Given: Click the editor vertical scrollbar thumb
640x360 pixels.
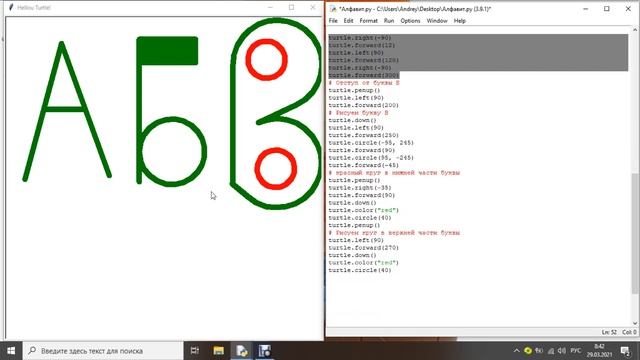Looking at the screenshot, I should pos(635,233).
